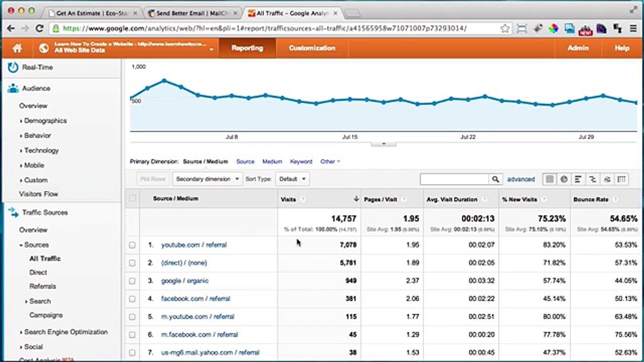Check the (direct) / (none) row
644x362 pixels.
point(132,263)
